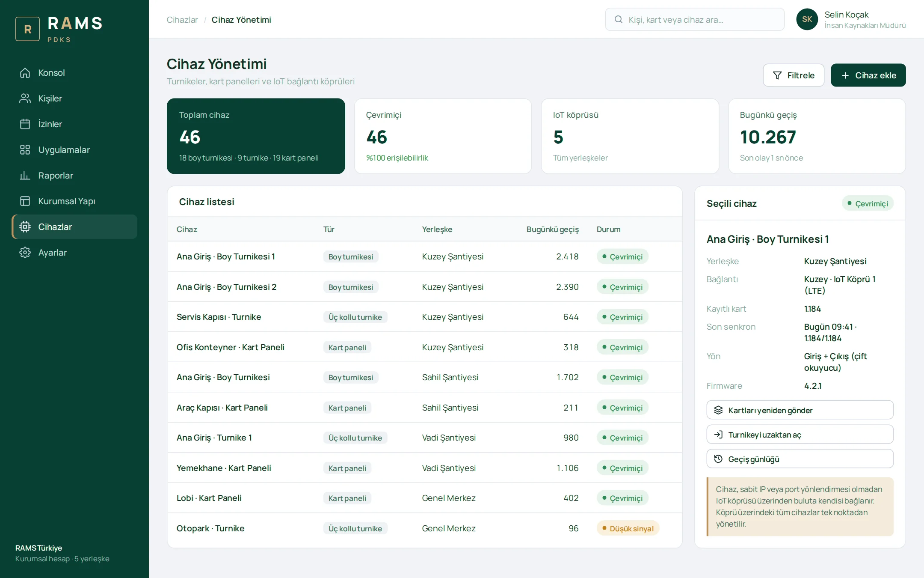The image size is (924, 578).
Task: Click the Raporlar chart icon
Action: click(25, 176)
